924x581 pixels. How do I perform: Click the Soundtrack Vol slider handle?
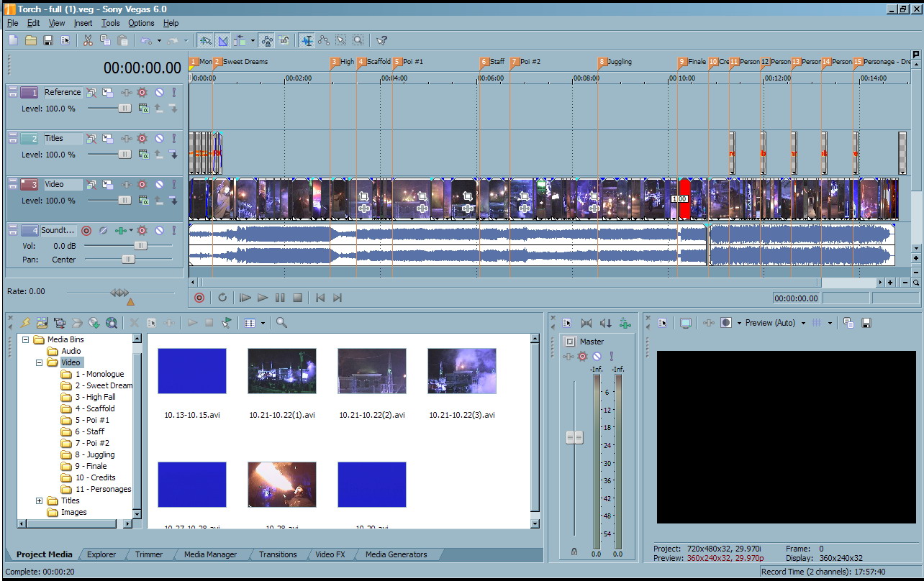(140, 246)
